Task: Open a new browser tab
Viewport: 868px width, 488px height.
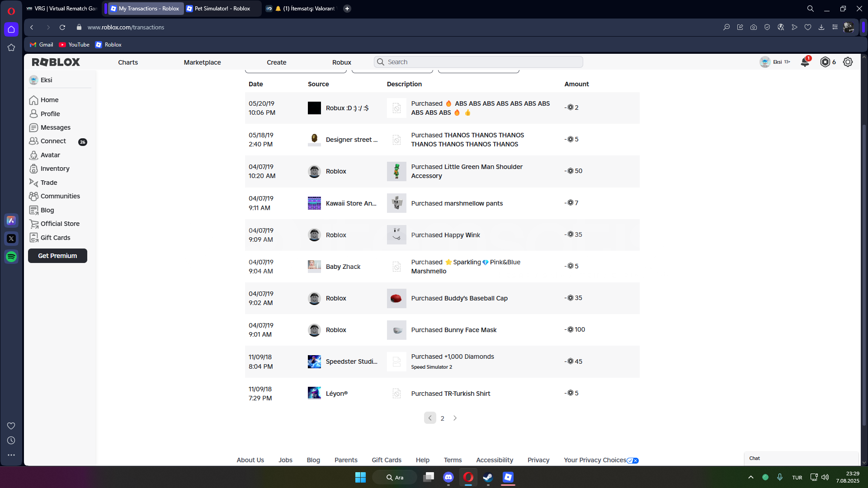Action: pyautogui.click(x=347, y=9)
